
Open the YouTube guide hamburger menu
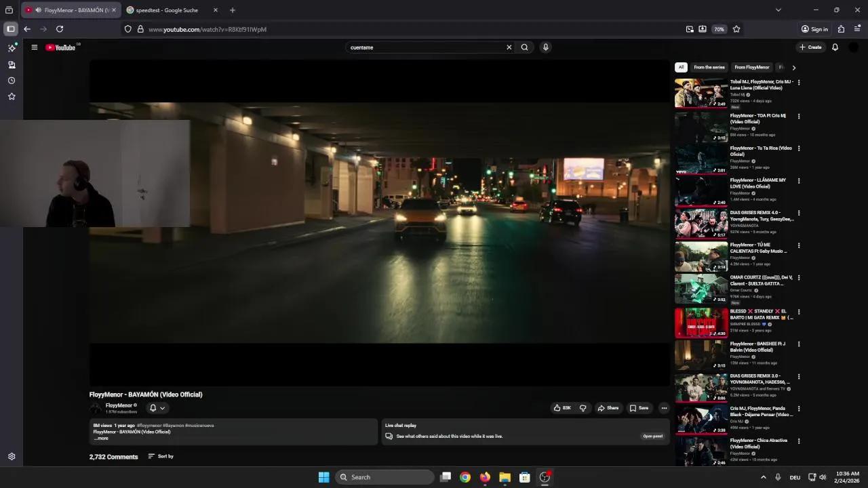[34, 47]
